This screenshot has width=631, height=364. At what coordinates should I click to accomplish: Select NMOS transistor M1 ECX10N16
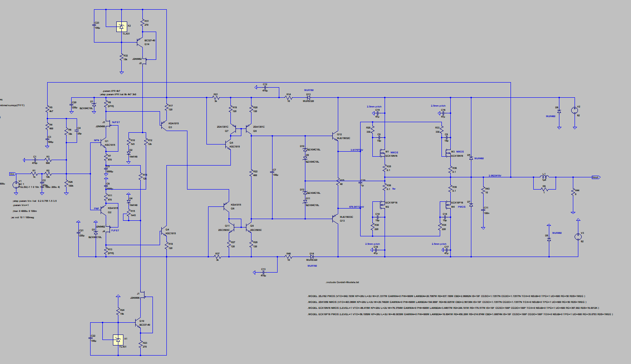(383, 153)
